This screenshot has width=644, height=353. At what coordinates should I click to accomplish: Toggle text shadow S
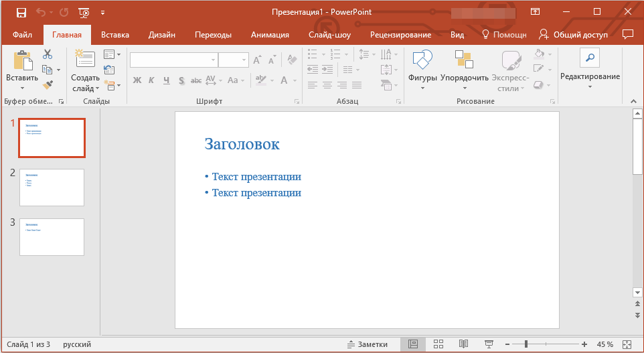click(181, 80)
